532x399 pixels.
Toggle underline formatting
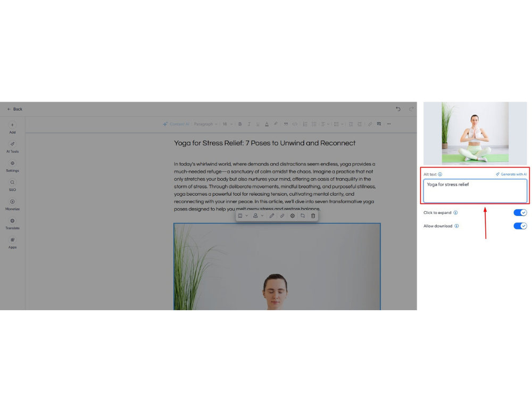coord(258,124)
